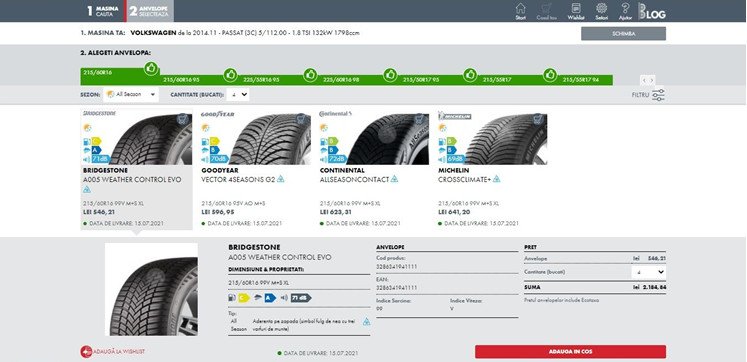Click thumbs-up icon before 215/55R17 94
Viewport: 747px width, 362px height.
pyautogui.click(x=550, y=75)
